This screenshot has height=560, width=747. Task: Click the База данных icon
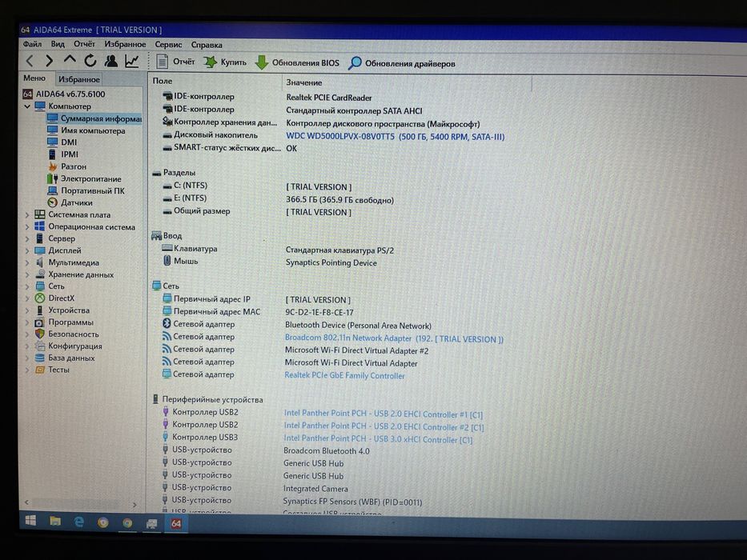click(39, 358)
